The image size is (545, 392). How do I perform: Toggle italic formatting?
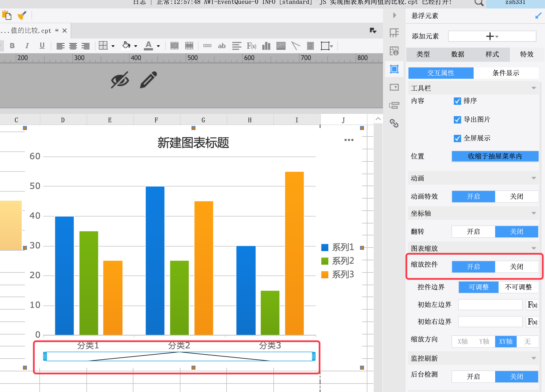point(27,46)
